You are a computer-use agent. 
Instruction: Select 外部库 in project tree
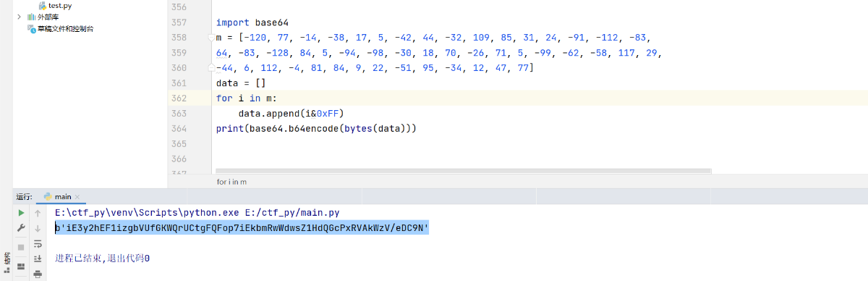(48, 17)
